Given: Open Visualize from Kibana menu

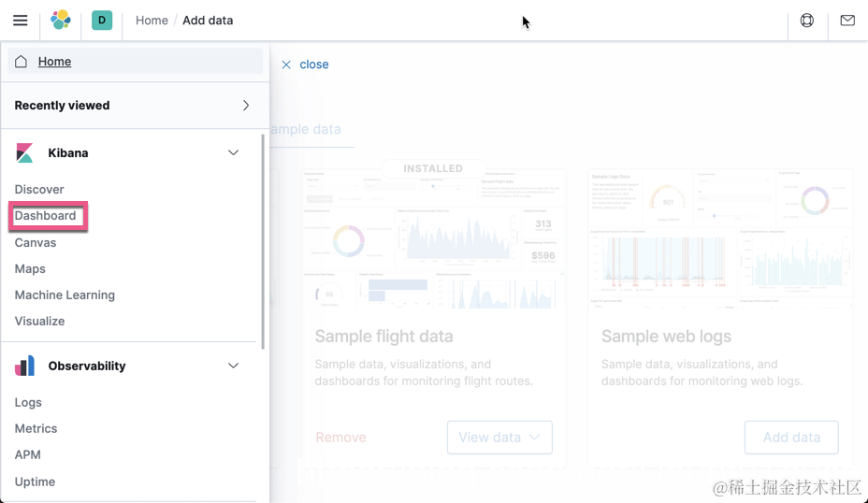Looking at the screenshot, I should [40, 321].
